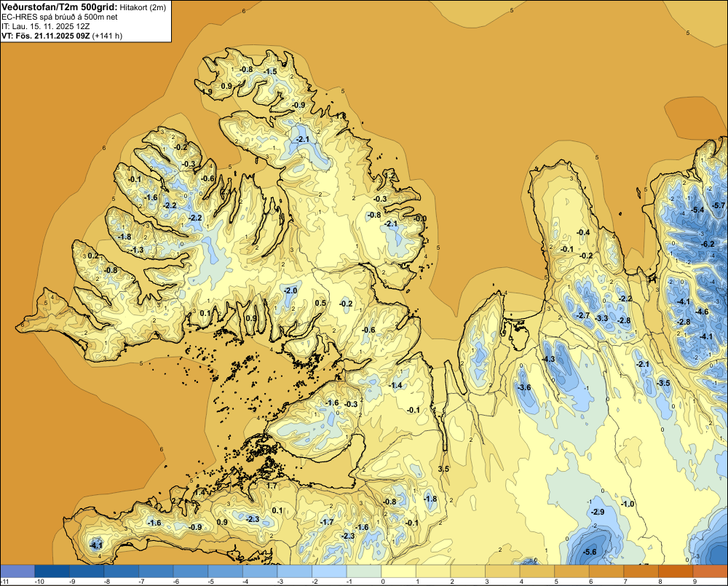The width and height of the screenshot is (728, 586).
Task: Click the legend swatch between 5 and 6
Action: [x=572, y=571]
